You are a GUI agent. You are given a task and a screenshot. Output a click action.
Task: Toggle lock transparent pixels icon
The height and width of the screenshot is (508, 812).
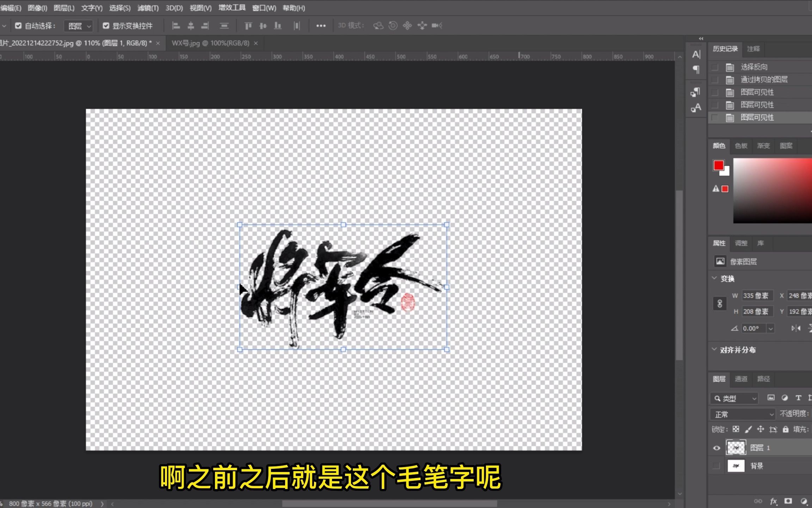tap(736, 429)
